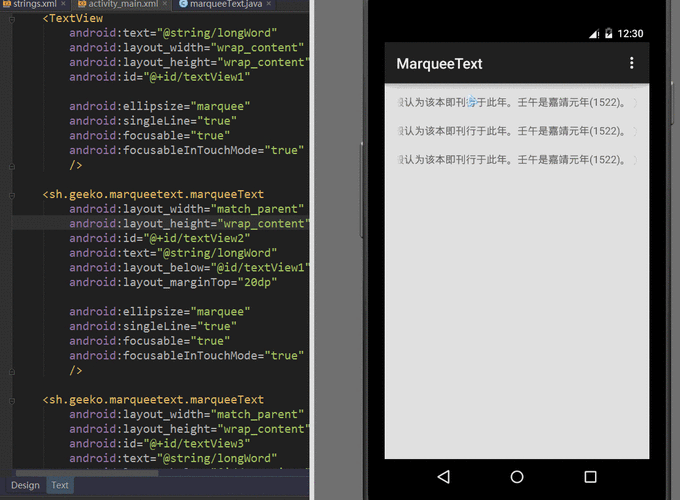
Task: Tap the bottom scrolling marquee text line
Action: 517,160
